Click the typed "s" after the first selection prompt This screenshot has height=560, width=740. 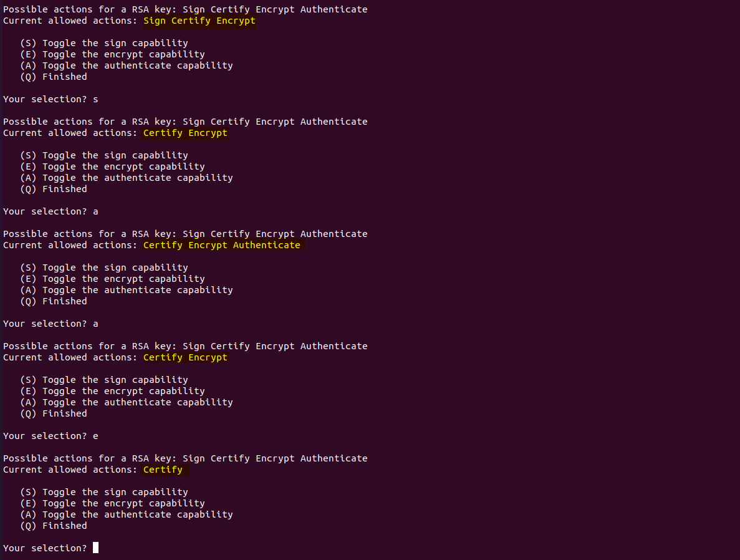point(95,99)
